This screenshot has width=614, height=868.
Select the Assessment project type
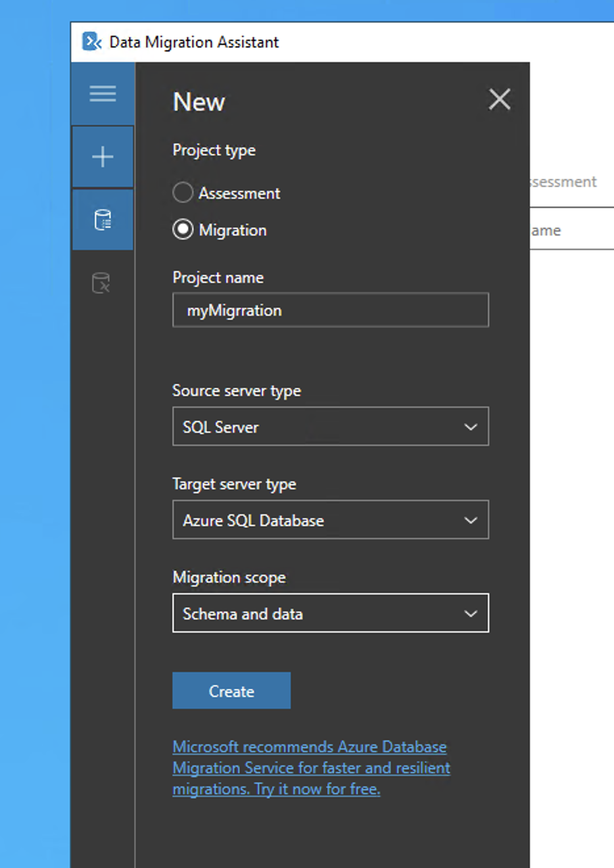point(183,193)
